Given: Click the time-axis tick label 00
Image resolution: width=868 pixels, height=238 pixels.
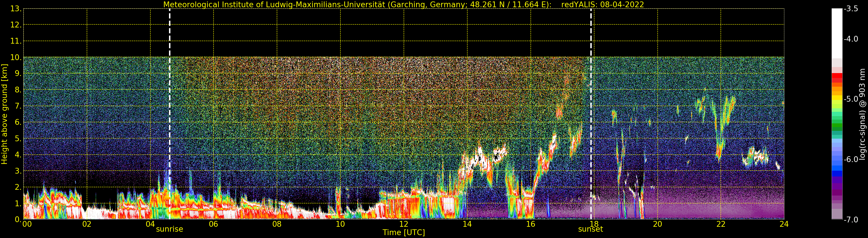Looking at the screenshot, I should pyautogui.click(x=27, y=224).
